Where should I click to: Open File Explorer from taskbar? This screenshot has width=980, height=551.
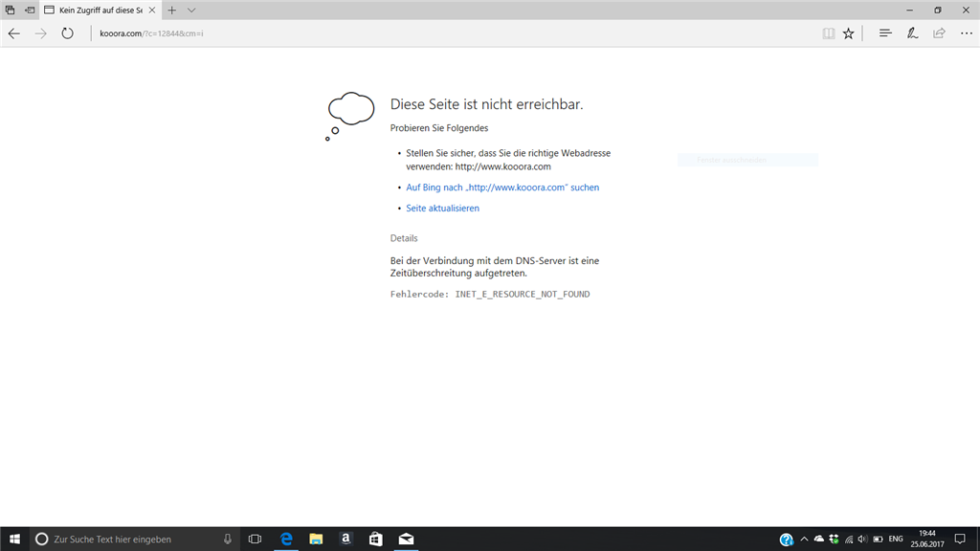coord(316,540)
